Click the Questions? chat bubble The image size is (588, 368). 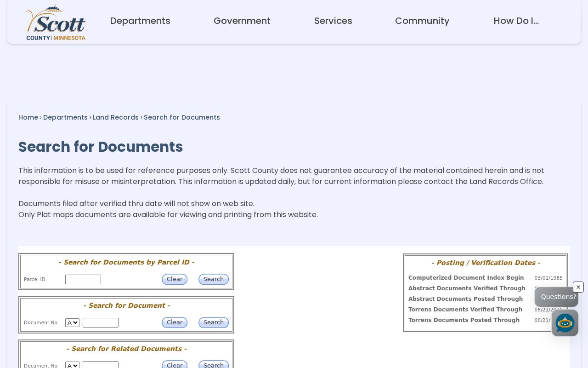point(556,297)
